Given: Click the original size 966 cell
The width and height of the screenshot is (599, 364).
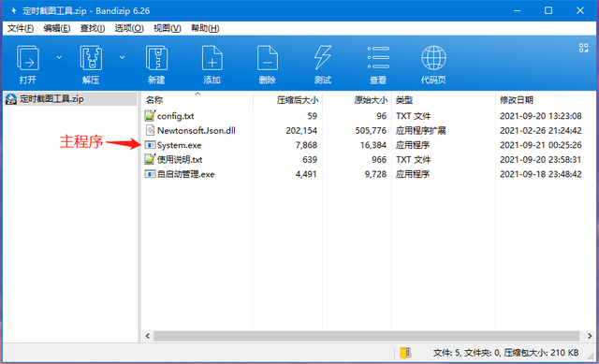Looking at the screenshot, I should coord(379,160).
